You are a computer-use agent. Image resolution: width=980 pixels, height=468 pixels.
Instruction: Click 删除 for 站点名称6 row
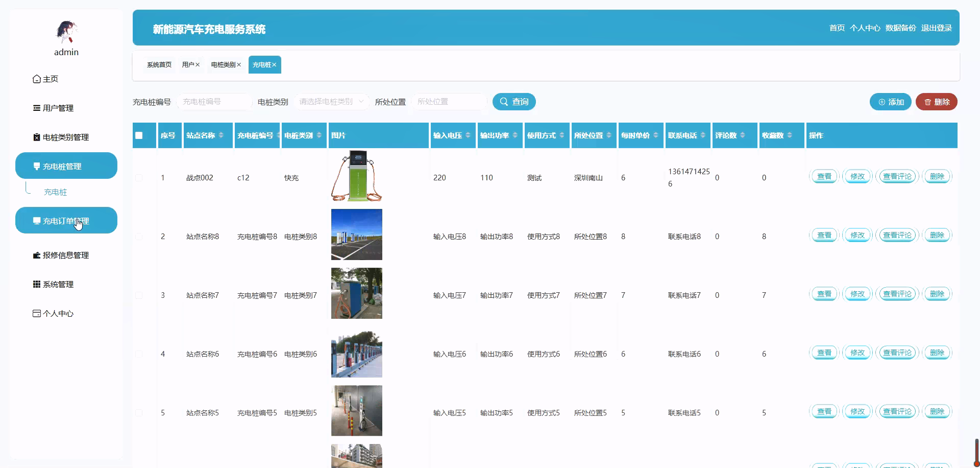[937, 353]
